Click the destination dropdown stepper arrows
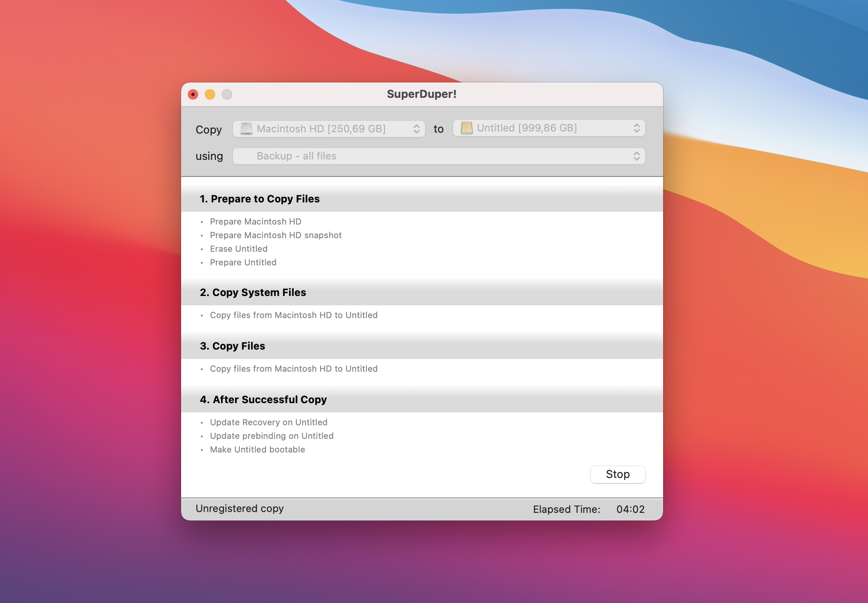Viewport: 868px width, 603px height. coord(637,128)
